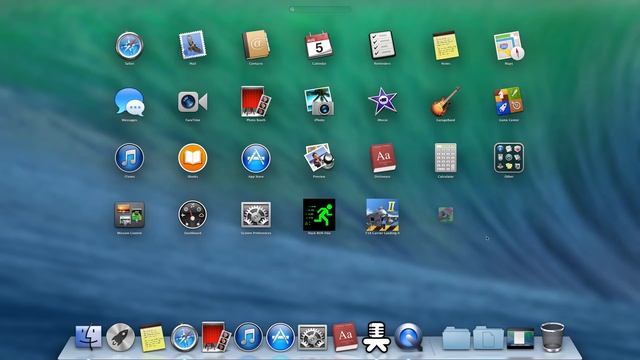
Task: Launch the Hack RUN green runner game
Action: [319, 215]
